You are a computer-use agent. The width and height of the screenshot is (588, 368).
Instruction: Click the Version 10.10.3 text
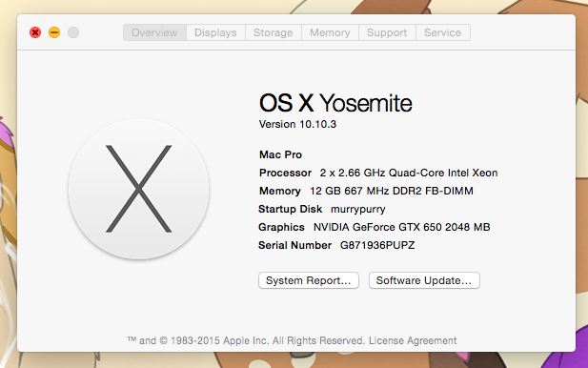[x=297, y=124]
